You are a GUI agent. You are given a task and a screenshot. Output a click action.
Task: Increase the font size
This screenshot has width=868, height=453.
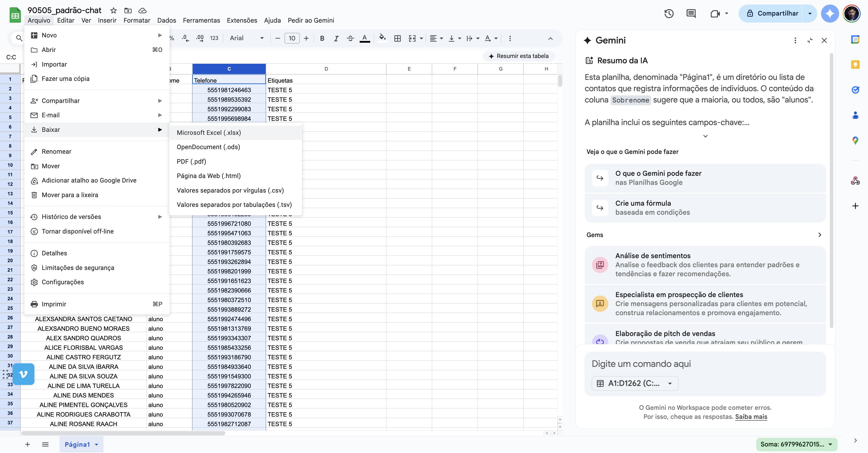pos(306,38)
